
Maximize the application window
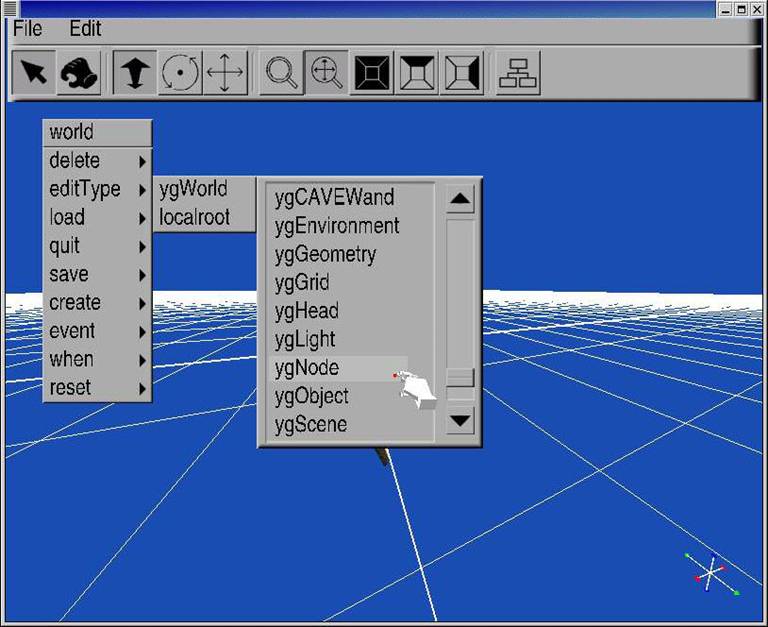coord(741,9)
